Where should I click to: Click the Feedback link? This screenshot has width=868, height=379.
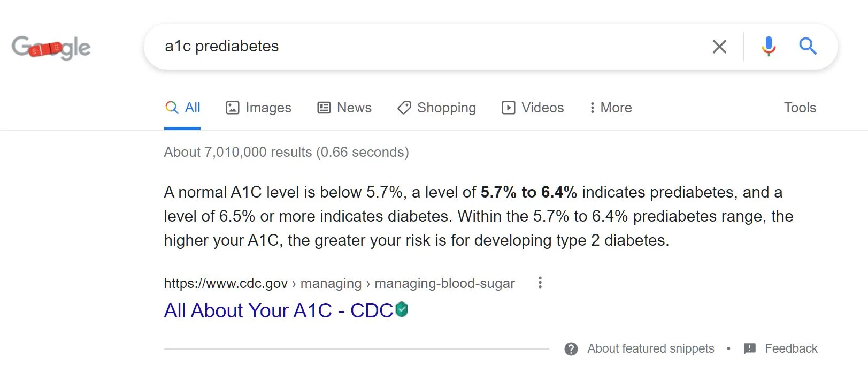click(791, 348)
